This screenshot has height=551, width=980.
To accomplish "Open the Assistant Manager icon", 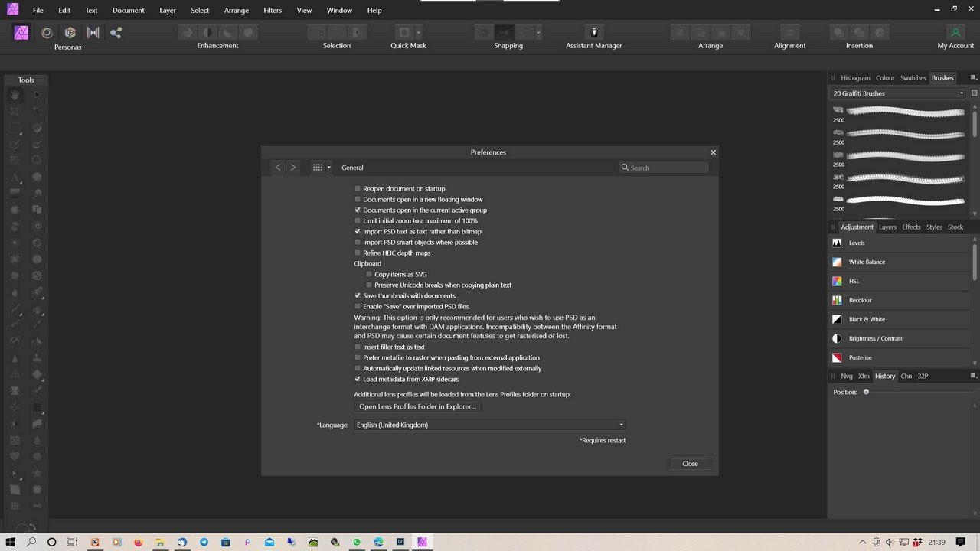I will click(x=594, y=32).
